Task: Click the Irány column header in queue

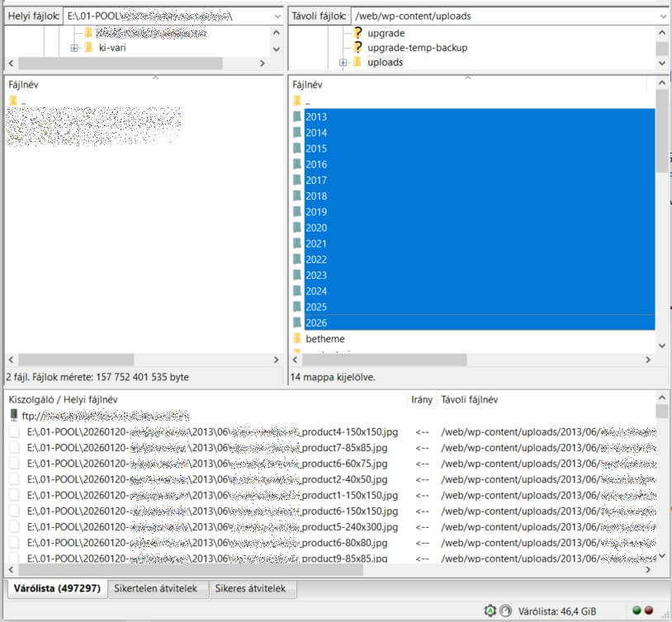Action: click(x=421, y=399)
